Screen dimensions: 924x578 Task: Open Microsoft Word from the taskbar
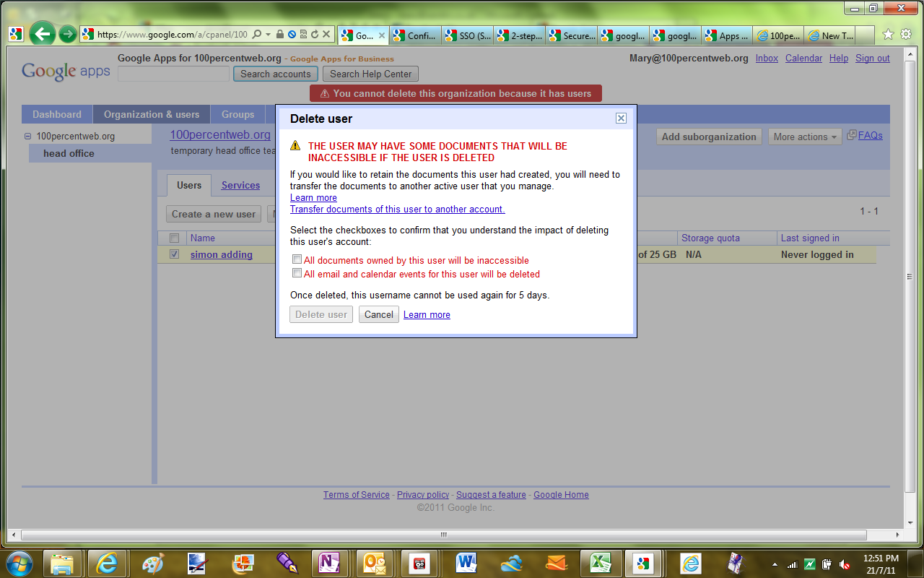(x=467, y=564)
